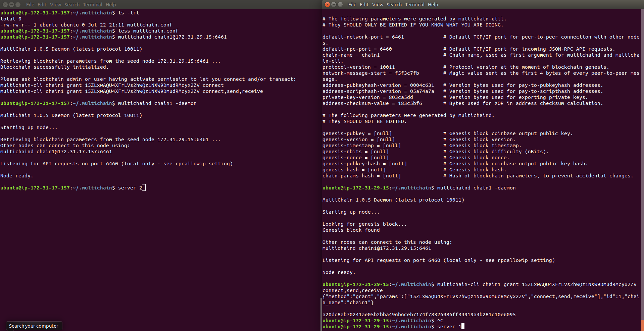
Task: Open the View menu in the right terminal
Action: point(378,5)
